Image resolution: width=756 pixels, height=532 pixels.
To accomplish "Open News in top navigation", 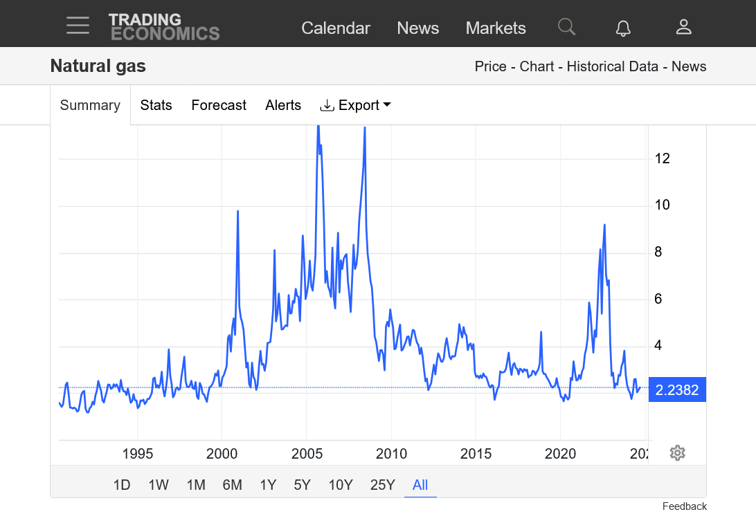I will coord(417,28).
